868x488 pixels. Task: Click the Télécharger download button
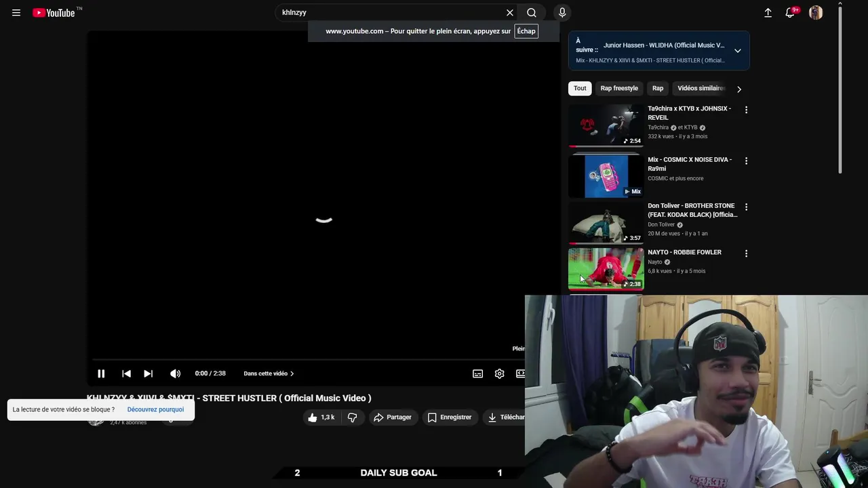tap(505, 418)
